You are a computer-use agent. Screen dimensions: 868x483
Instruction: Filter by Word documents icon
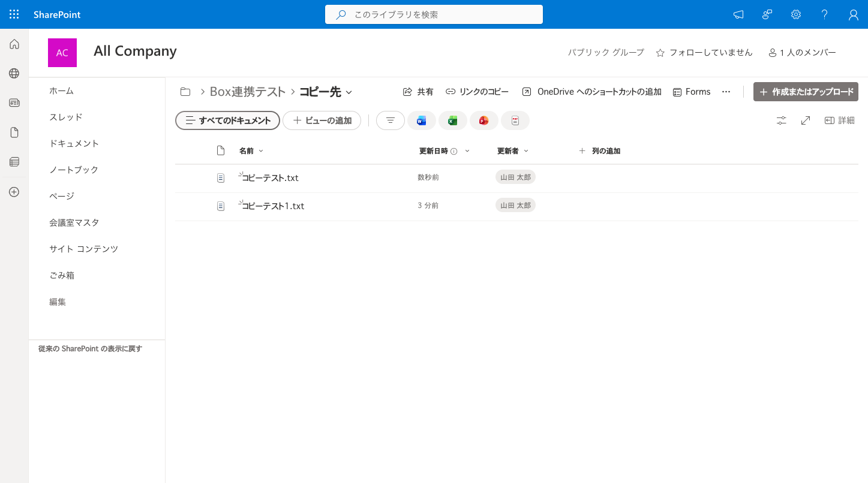(x=422, y=120)
